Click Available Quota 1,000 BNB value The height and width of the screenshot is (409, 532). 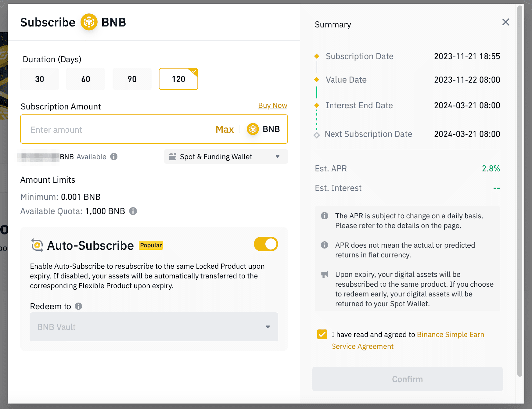tap(105, 211)
